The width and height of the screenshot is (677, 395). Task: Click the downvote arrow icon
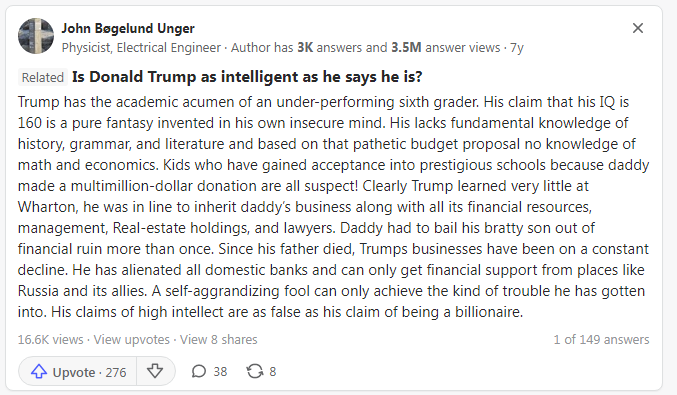click(155, 371)
